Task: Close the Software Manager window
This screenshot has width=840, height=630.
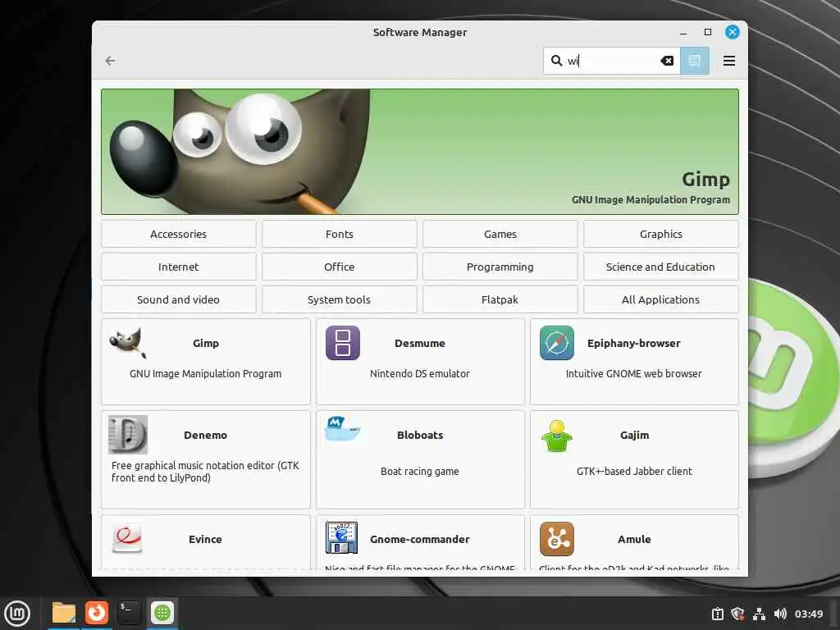Action: [x=733, y=32]
